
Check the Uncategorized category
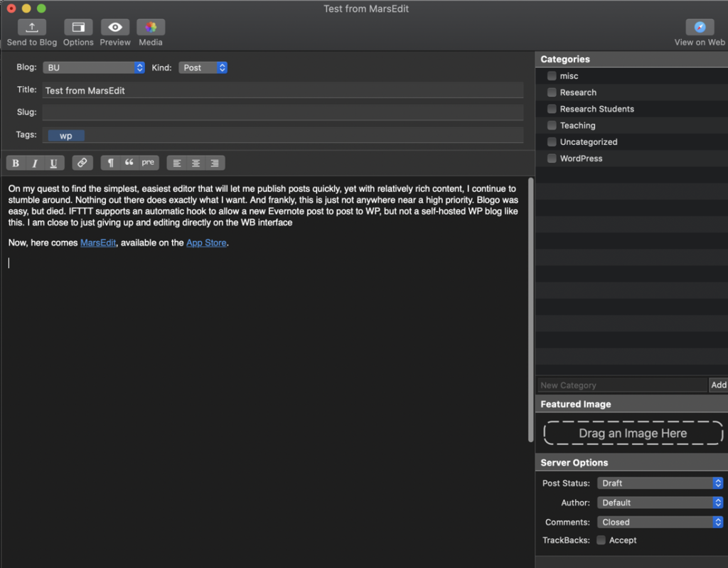[552, 141]
